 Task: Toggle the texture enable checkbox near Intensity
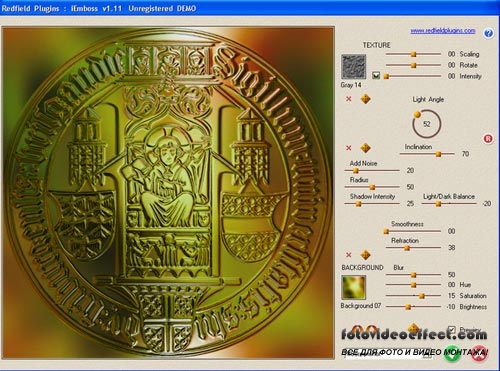click(x=376, y=76)
